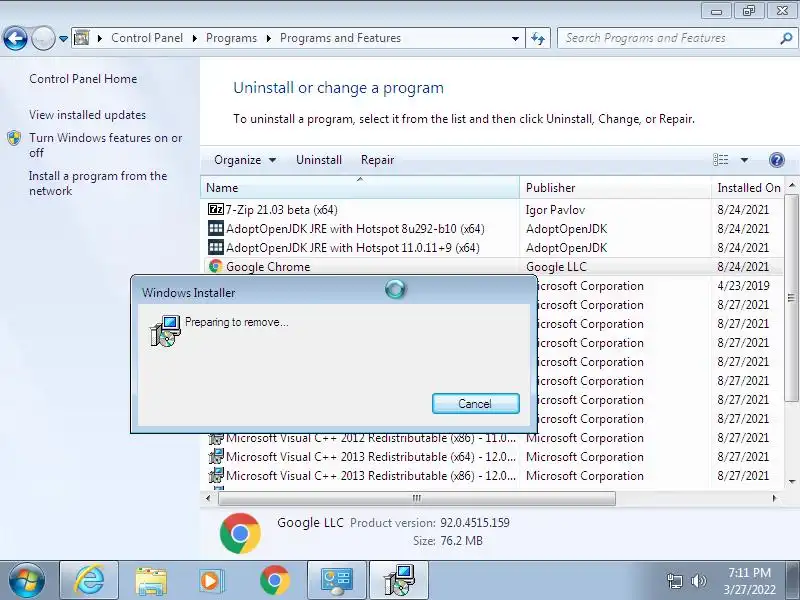This screenshot has height=600, width=800.
Task: Select the Google Chrome list row
Action: coord(492,267)
